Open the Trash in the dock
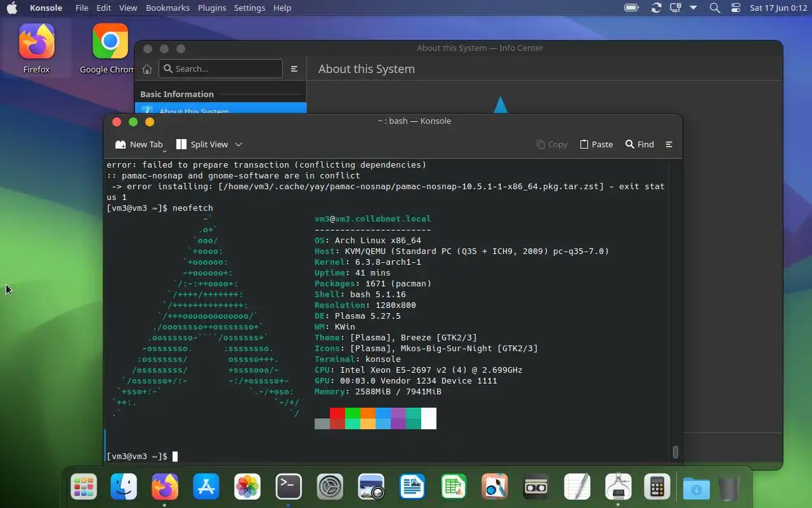 pyautogui.click(x=730, y=488)
